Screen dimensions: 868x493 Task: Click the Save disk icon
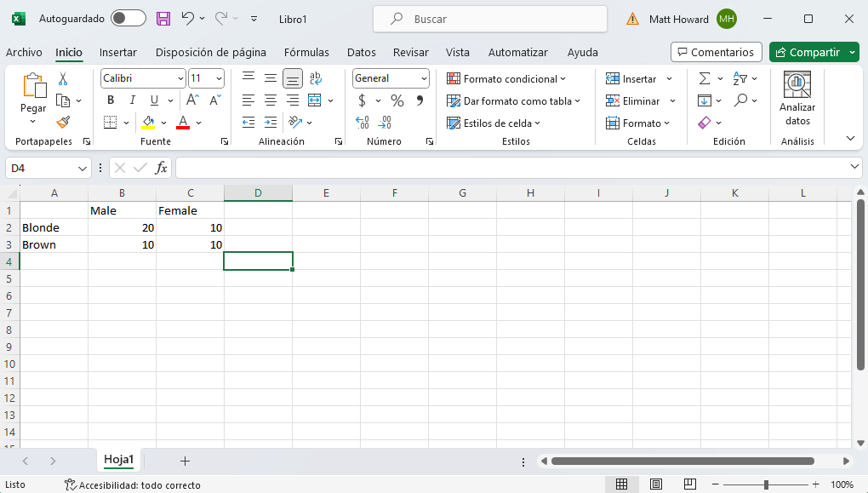[x=163, y=19]
